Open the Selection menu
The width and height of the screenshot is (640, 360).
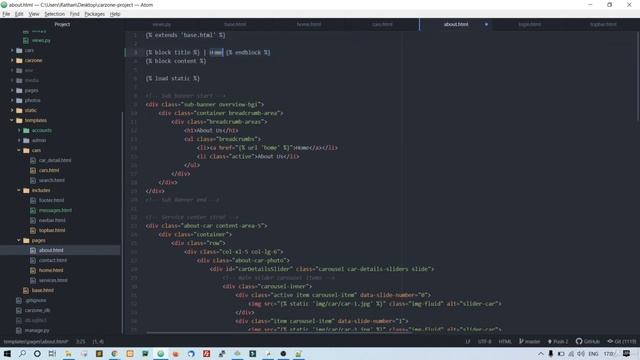coord(54,14)
